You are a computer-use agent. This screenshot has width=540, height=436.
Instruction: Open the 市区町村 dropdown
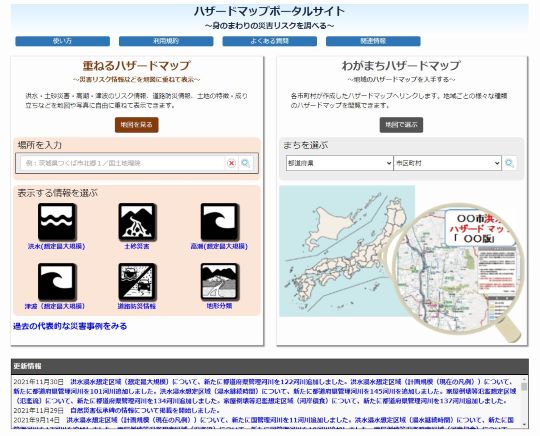pyautogui.click(x=447, y=163)
